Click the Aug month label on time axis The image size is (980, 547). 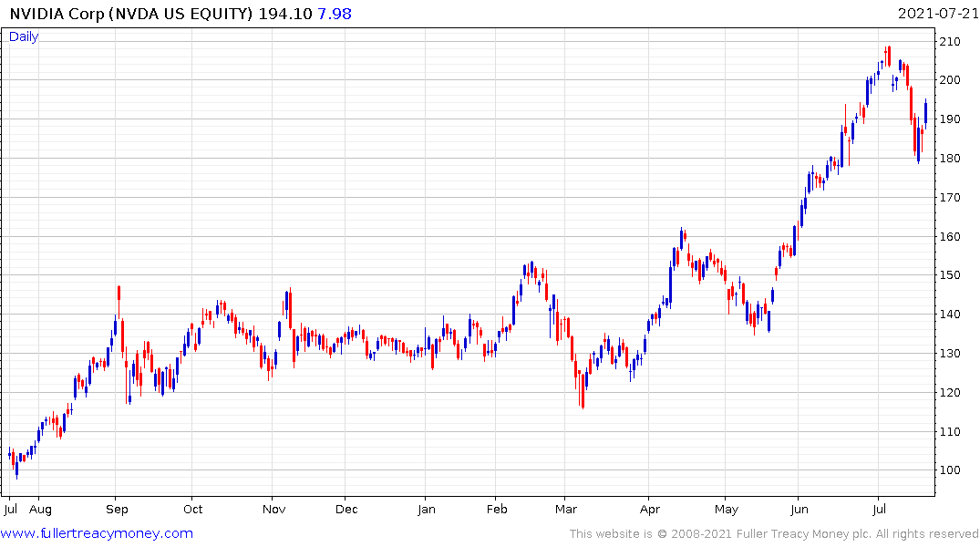[x=40, y=510]
